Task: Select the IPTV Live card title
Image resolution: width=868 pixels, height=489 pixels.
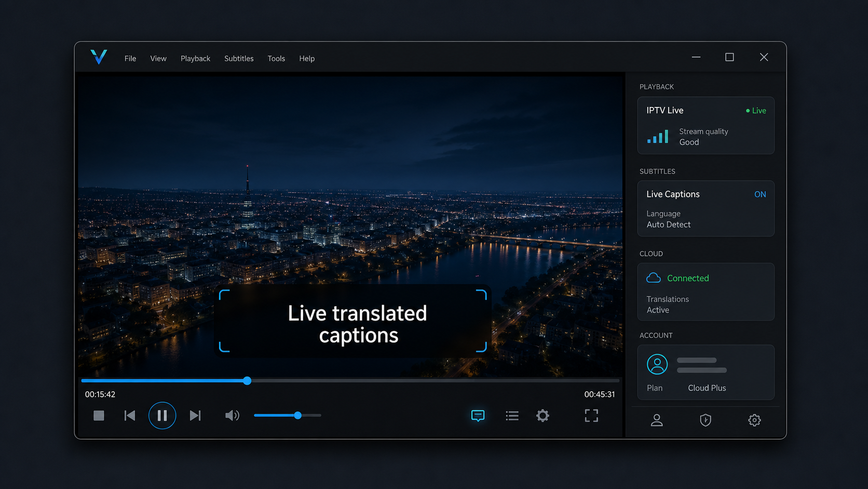Action: click(x=665, y=110)
